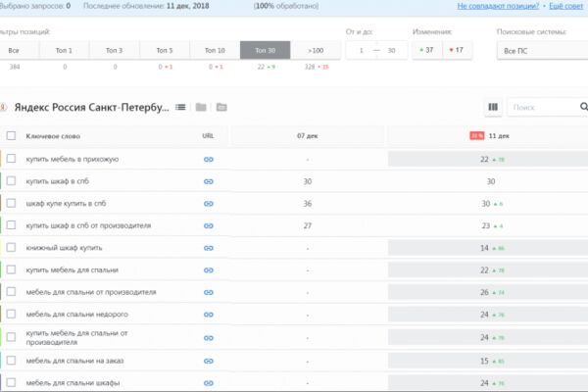Click keyword шкаф купе купить в спб
This screenshot has width=588, height=392.
tap(66, 203)
